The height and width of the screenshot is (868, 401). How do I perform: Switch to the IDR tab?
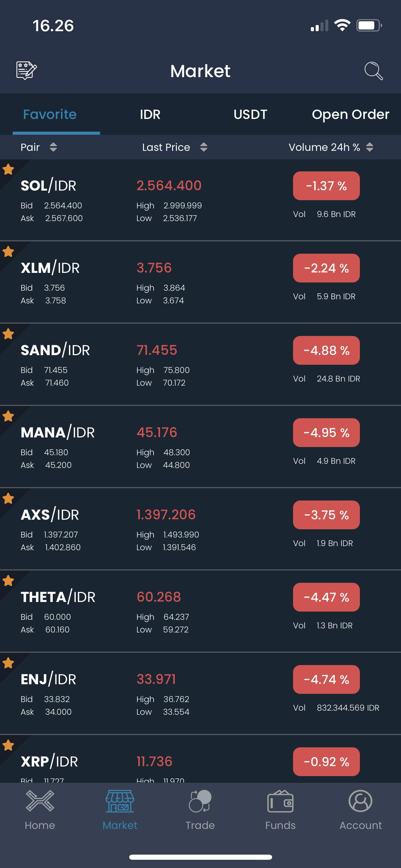click(150, 114)
